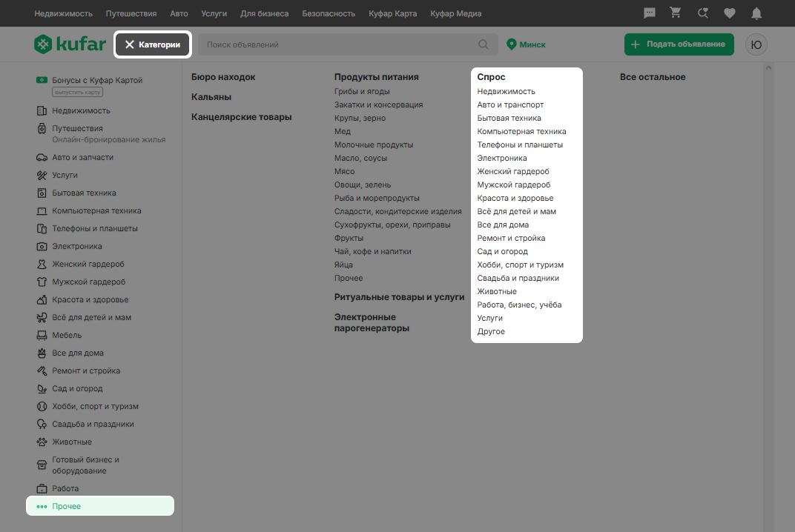This screenshot has width=795, height=532.
Task: Open saved searches icon
Action: point(703,13)
